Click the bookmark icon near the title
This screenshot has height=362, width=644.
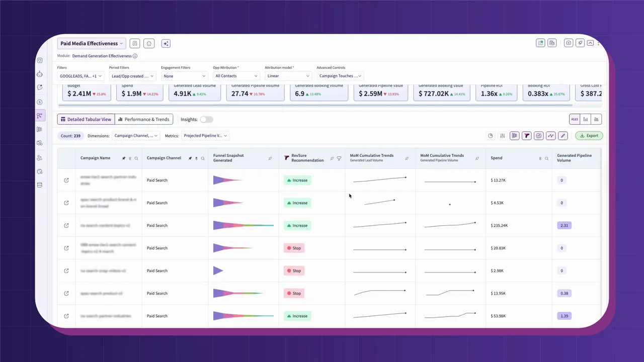click(x=134, y=44)
